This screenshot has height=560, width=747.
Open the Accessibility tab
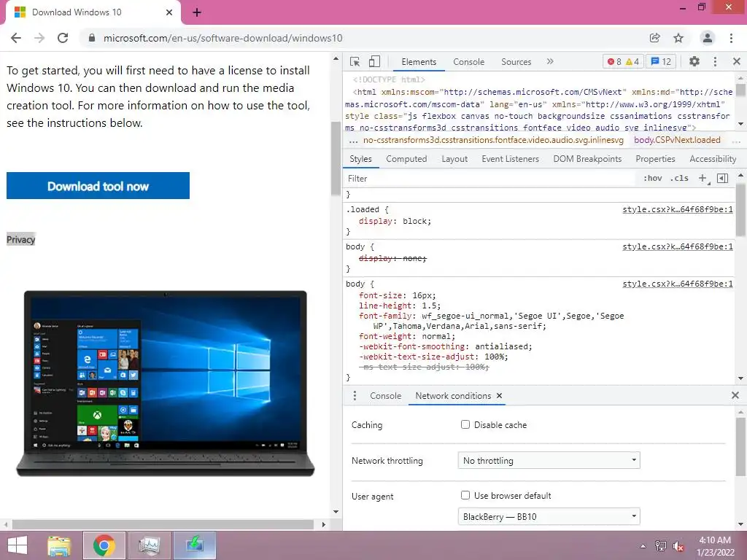tap(713, 158)
